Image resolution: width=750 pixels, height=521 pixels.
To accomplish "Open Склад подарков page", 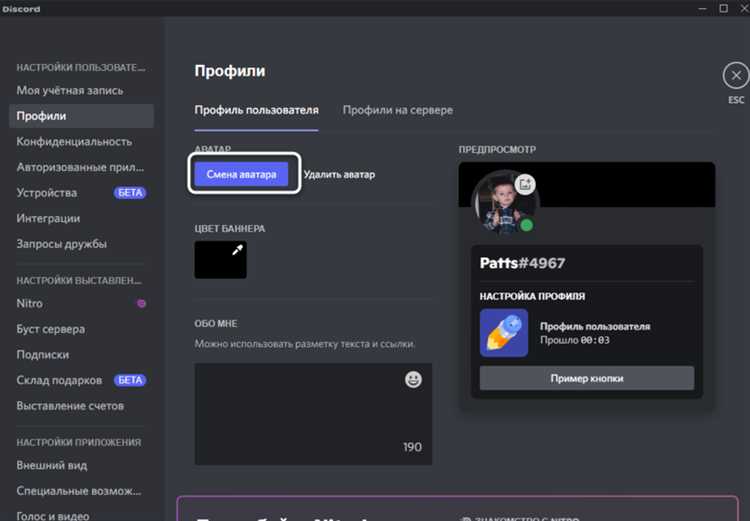I will (x=60, y=380).
